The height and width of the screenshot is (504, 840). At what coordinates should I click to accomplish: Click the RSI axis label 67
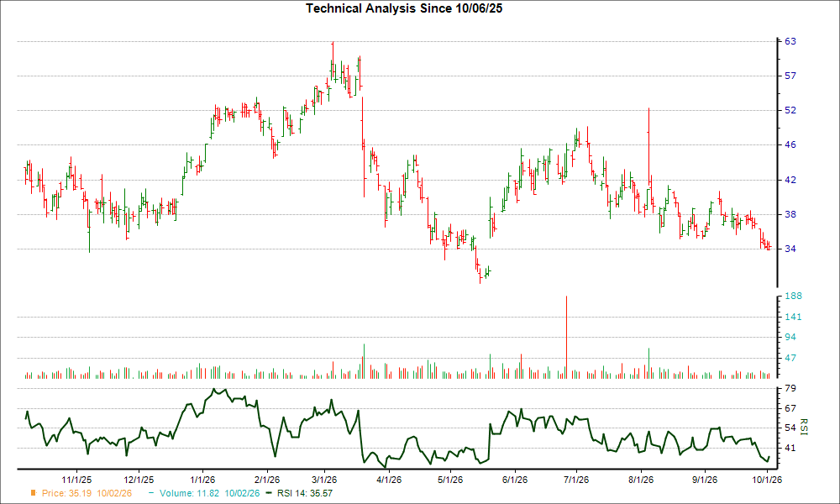click(x=790, y=409)
